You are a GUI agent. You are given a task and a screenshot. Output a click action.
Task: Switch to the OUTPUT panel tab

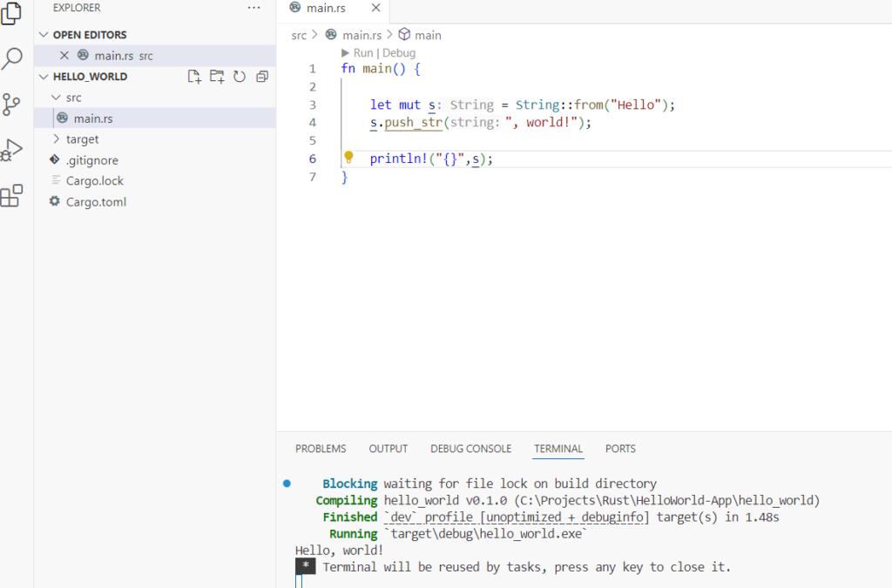[x=388, y=449]
